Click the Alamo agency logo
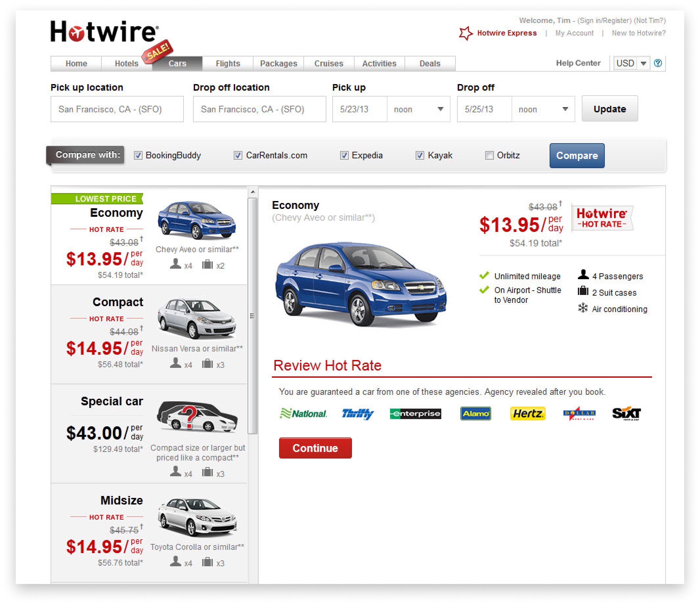700x605 pixels. point(475,414)
